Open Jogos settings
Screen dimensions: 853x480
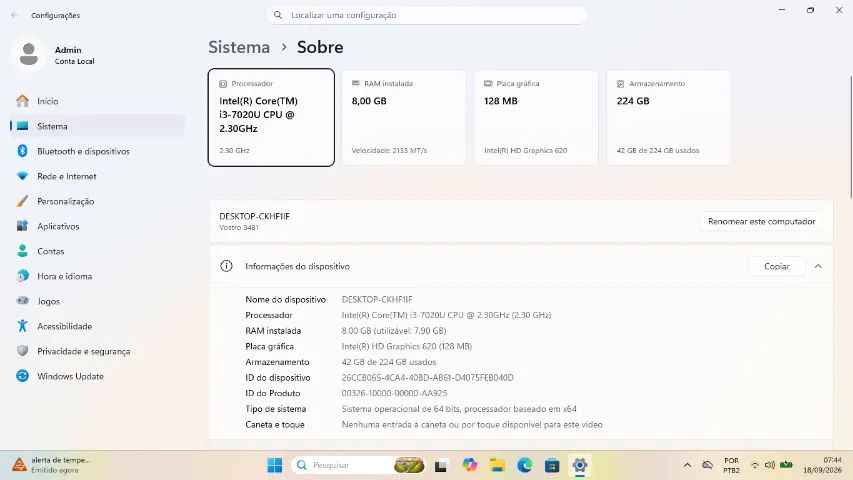(x=97, y=301)
